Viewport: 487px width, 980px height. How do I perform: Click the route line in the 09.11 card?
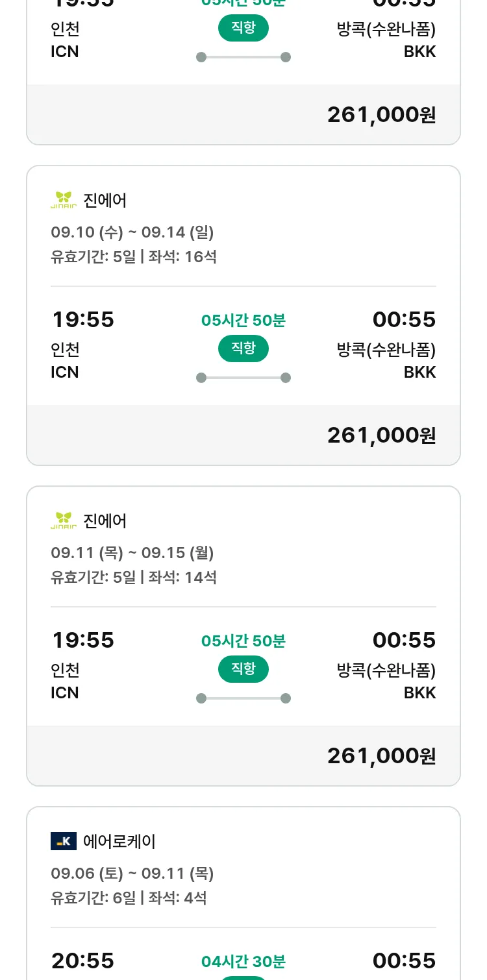[243, 698]
